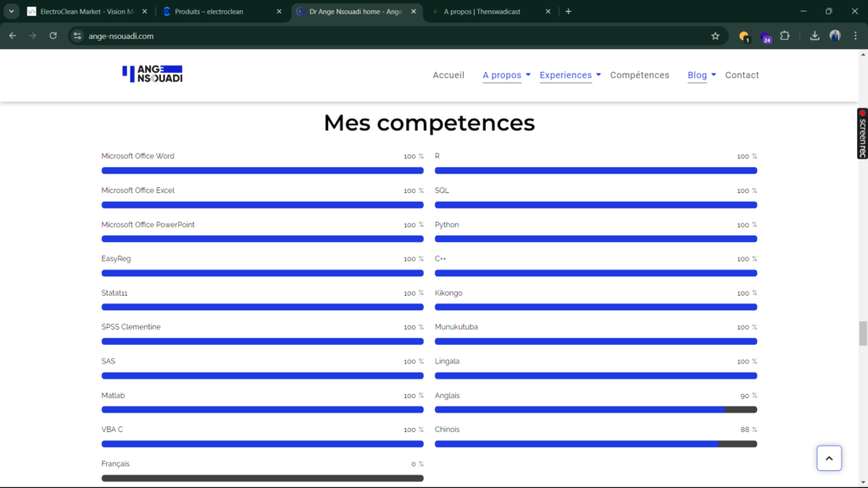Screen dimensions: 868x488
Task: Go to Compétences nav link
Action: (x=639, y=75)
